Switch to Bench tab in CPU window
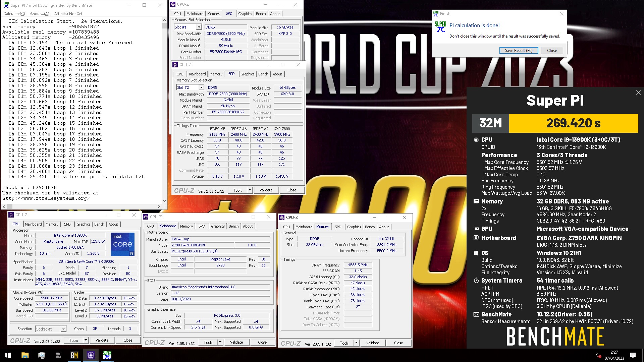 pyautogui.click(x=99, y=224)
